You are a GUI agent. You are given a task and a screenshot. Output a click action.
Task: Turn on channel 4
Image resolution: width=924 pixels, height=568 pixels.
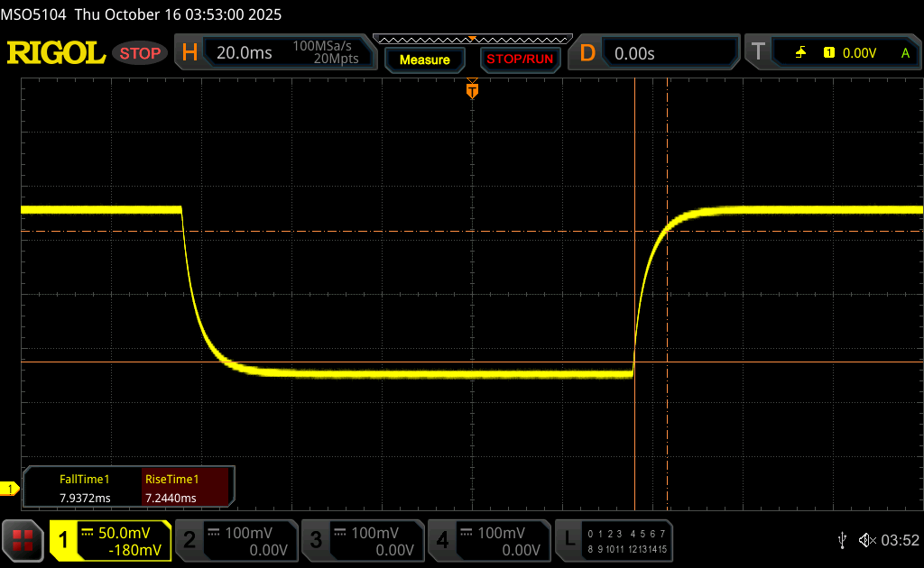[x=487, y=540]
